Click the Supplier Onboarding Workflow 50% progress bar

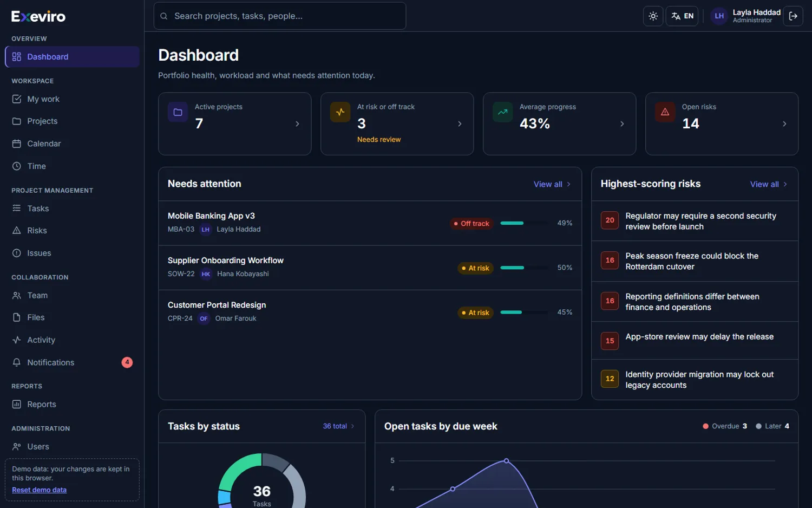(523, 268)
